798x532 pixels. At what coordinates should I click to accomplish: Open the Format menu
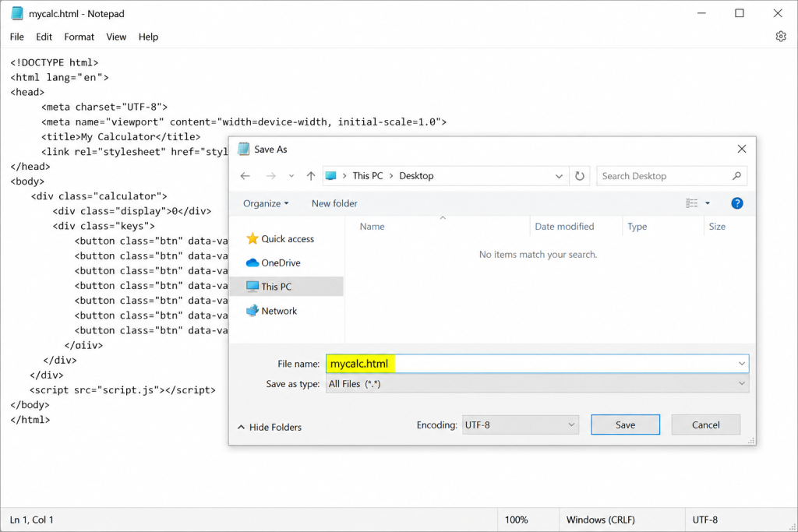tap(79, 37)
